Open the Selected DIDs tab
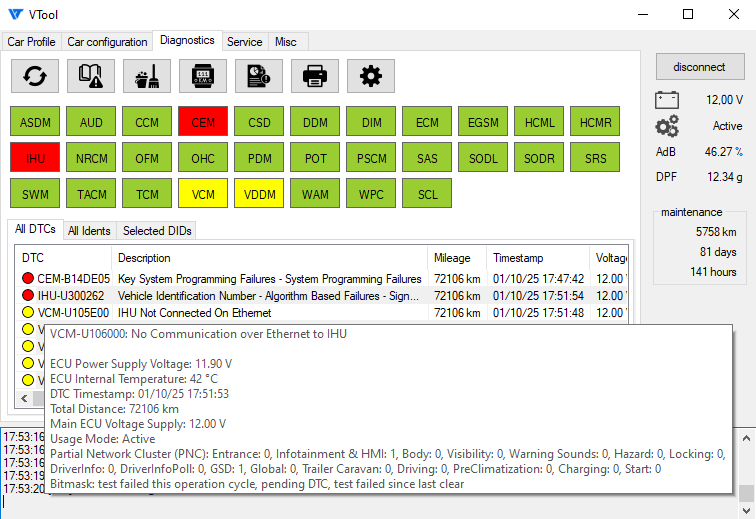This screenshot has height=519, width=756. point(156,231)
